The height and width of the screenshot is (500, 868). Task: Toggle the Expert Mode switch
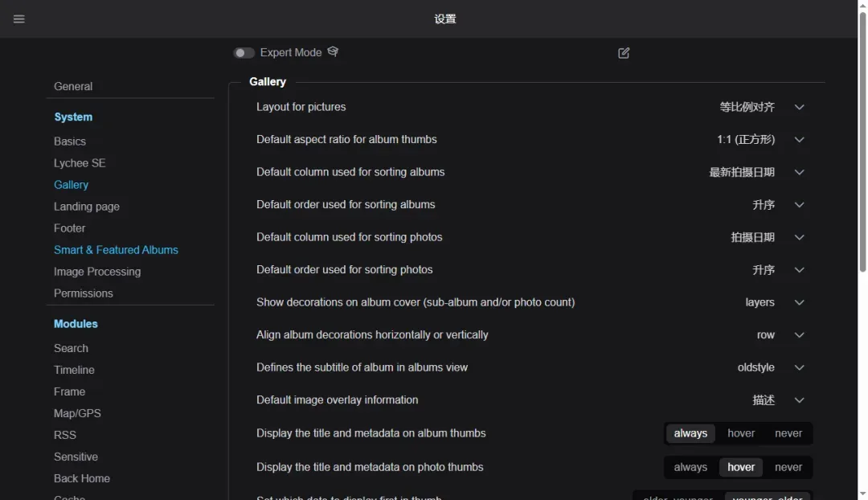244,53
